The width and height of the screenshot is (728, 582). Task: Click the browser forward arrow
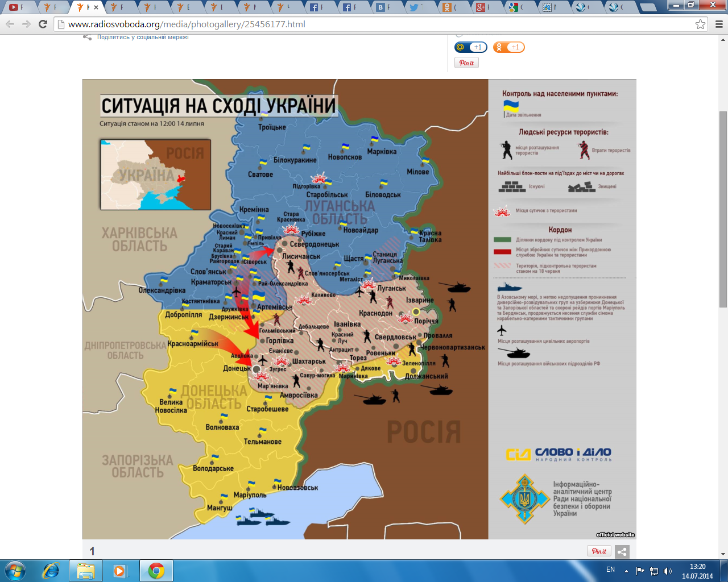[26, 24]
